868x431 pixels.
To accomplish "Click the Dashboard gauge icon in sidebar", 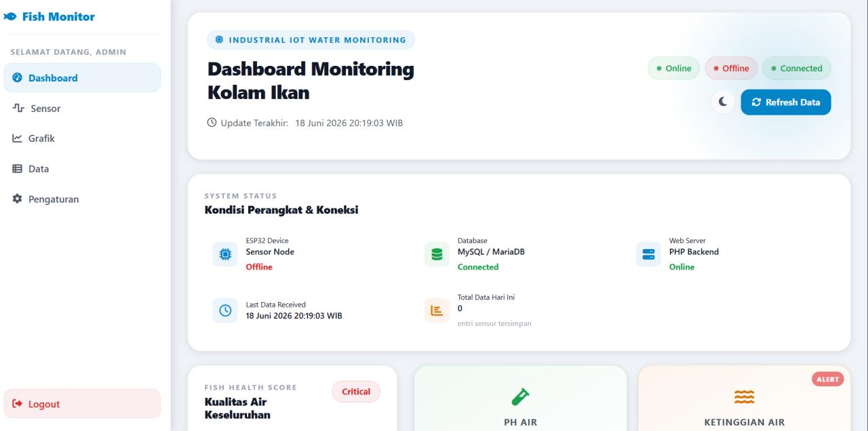I will point(17,78).
